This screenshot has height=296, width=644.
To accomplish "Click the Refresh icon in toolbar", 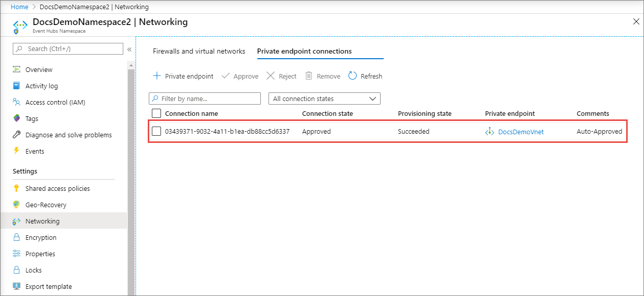I will (353, 76).
